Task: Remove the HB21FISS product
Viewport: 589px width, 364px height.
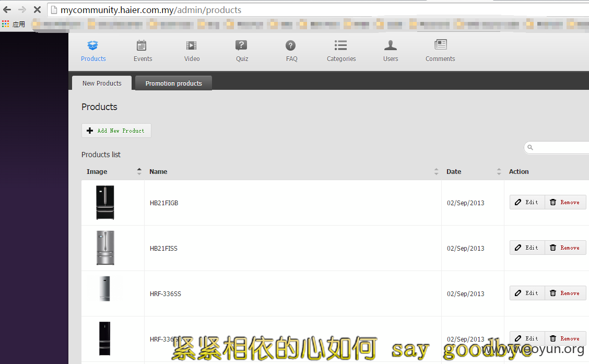Action: (566, 248)
